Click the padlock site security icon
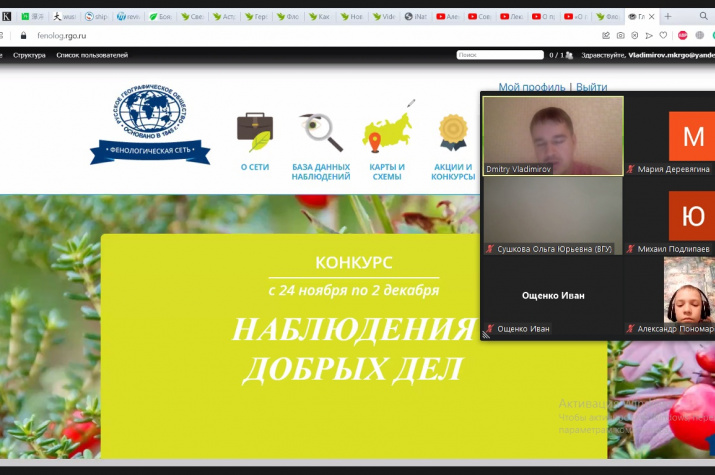This screenshot has width=715, height=475. point(24,36)
